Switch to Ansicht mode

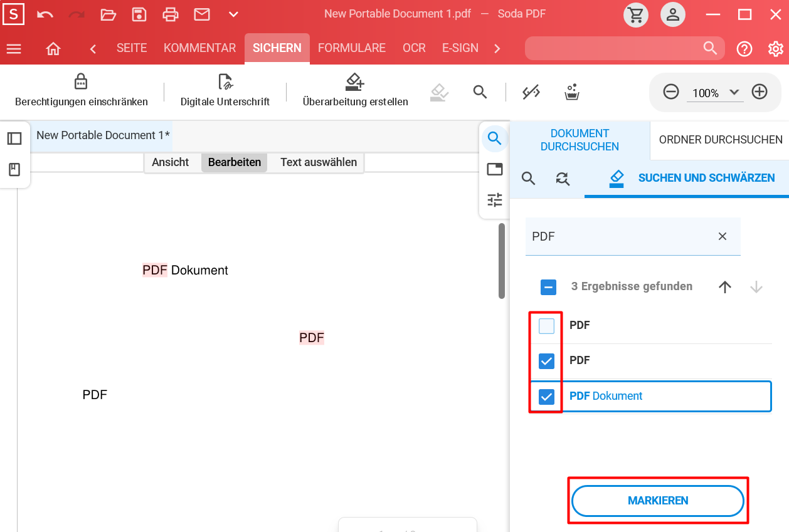(171, 162)
